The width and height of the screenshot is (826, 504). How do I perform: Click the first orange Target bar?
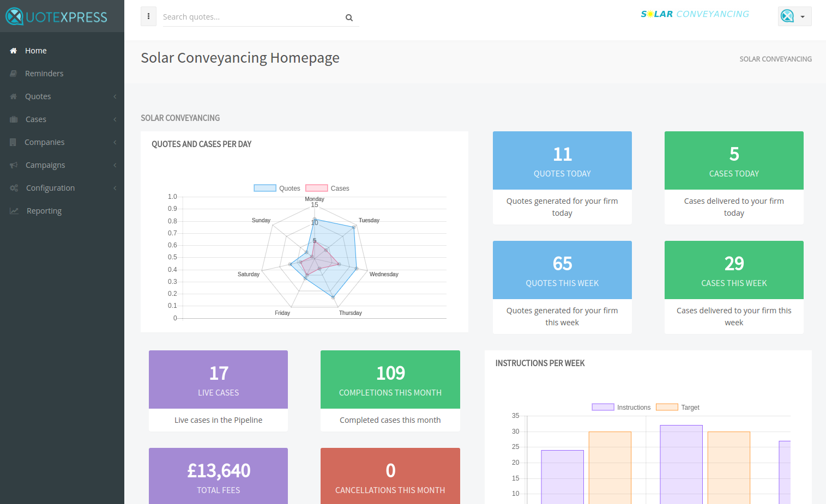[610, 468]
